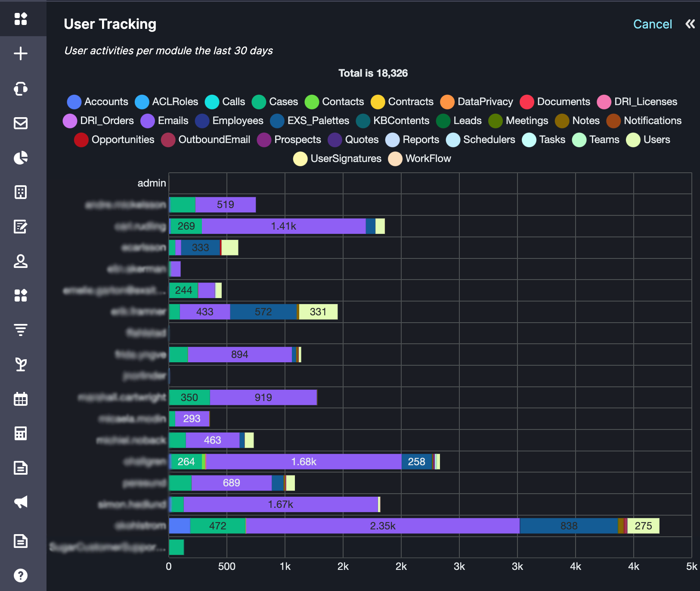This screenshot has height=591, width=700.
Task: Open the help question mark icon
Action: (21, 575)
